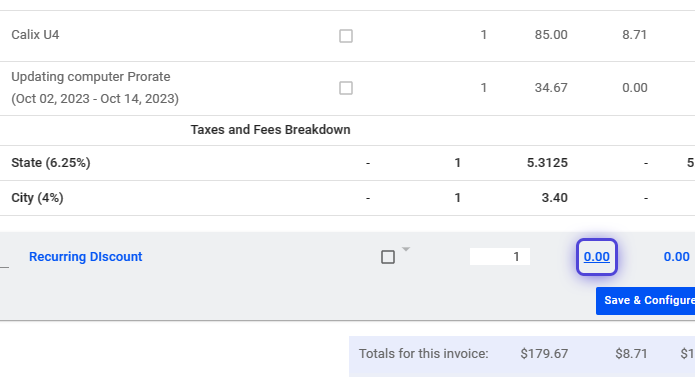Select the City (4%) tax row
695x377 pixels.
point(348,198)
